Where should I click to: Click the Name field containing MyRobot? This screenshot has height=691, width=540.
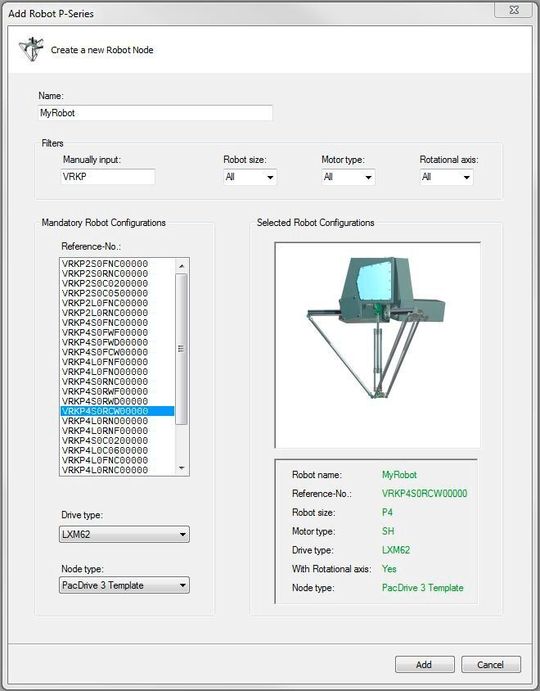(155, 113)
